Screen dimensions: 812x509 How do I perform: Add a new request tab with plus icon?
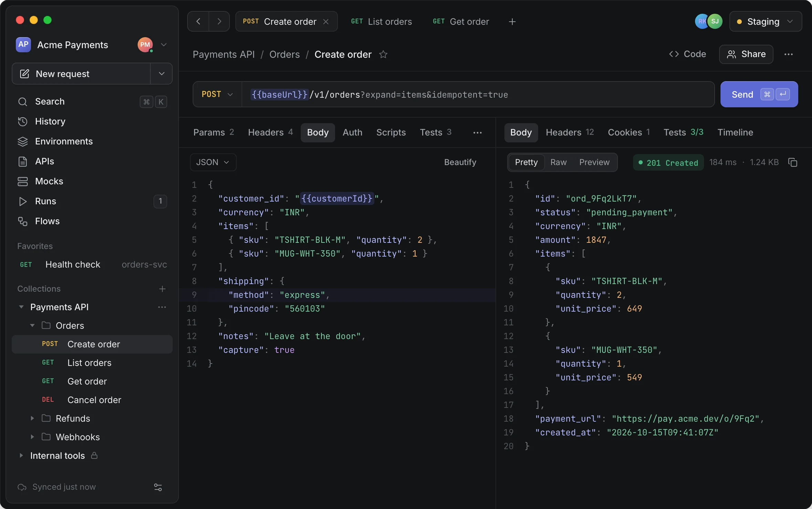(x=512, y=22)
